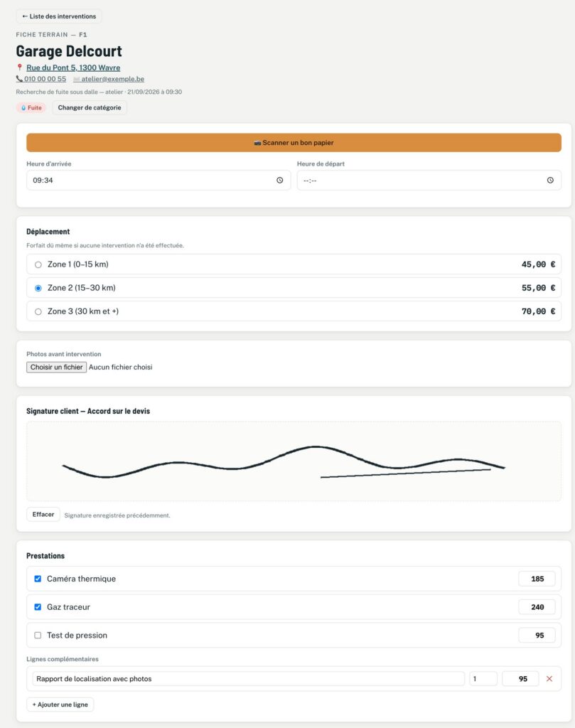Add a line with Ajouter une ligne

tap(60, 705)
